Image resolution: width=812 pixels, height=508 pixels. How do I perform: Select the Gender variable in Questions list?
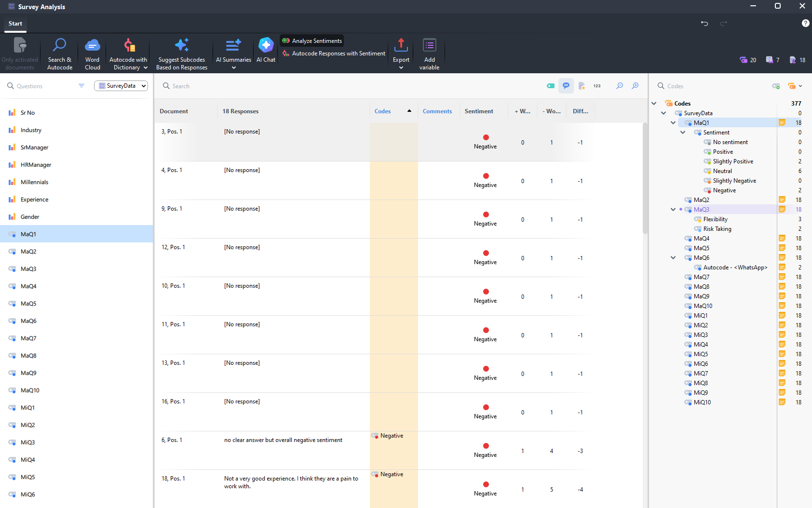click(x=77, y=217)
